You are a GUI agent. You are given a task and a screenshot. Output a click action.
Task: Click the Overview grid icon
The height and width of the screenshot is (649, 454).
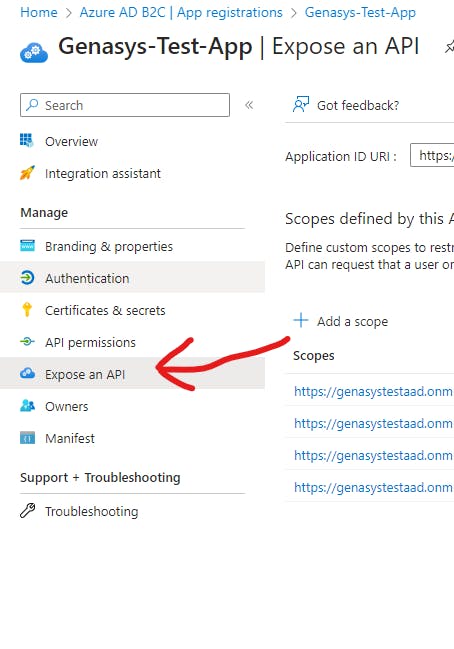(x=27, y=141)
